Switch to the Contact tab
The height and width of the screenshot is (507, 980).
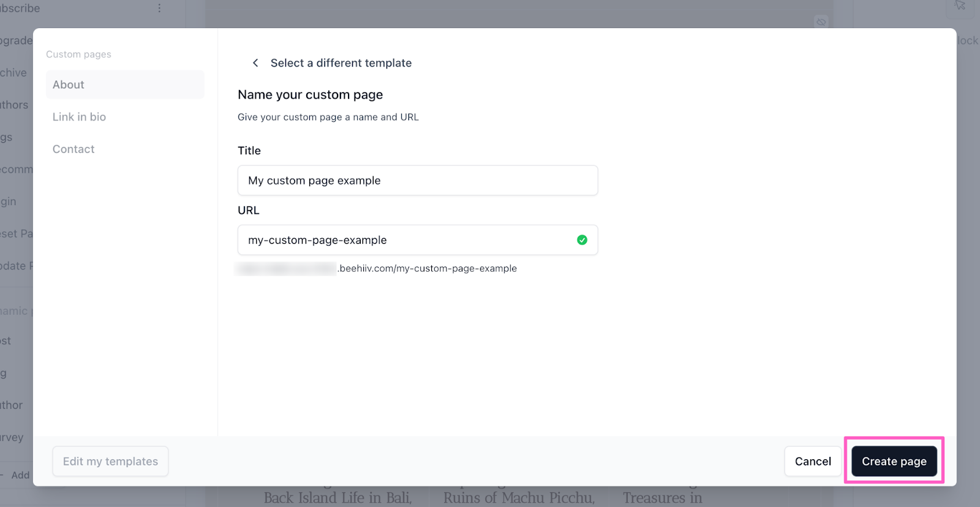73,149
